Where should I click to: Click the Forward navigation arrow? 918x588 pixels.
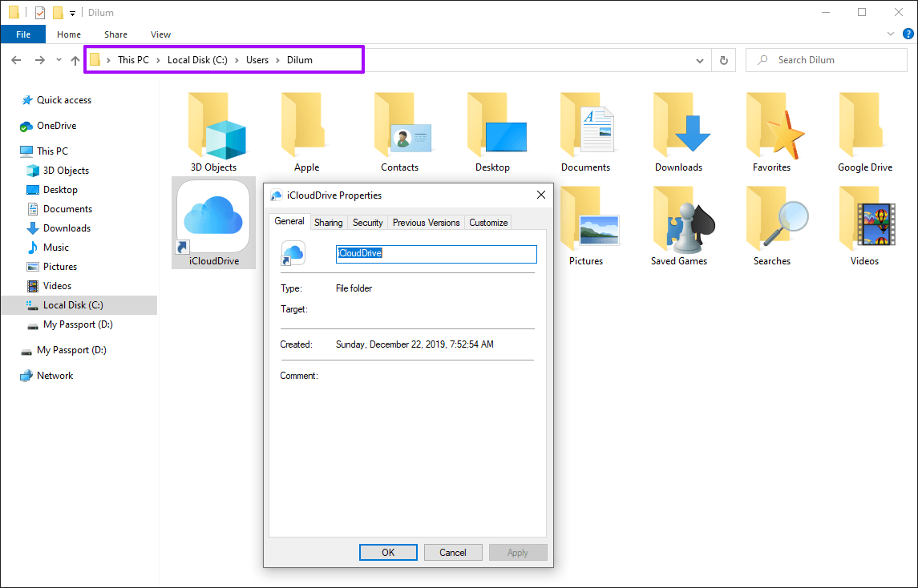click(x=39, y=59)
